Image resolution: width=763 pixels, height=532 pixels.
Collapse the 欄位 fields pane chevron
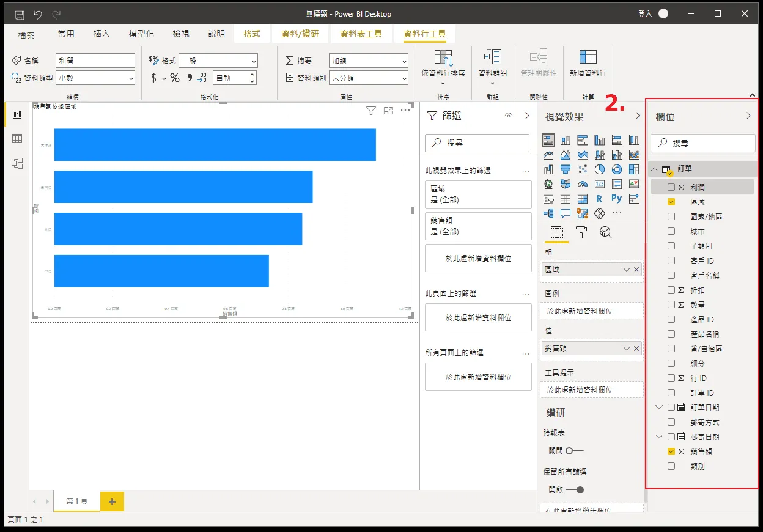[x=748, y=116]
